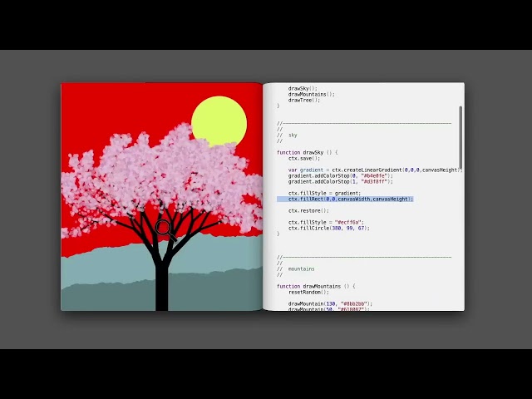The width and height of the screenshot is (532, 399).
Task: Click the value 380 in fillCircle
Action: pos(336,228)
